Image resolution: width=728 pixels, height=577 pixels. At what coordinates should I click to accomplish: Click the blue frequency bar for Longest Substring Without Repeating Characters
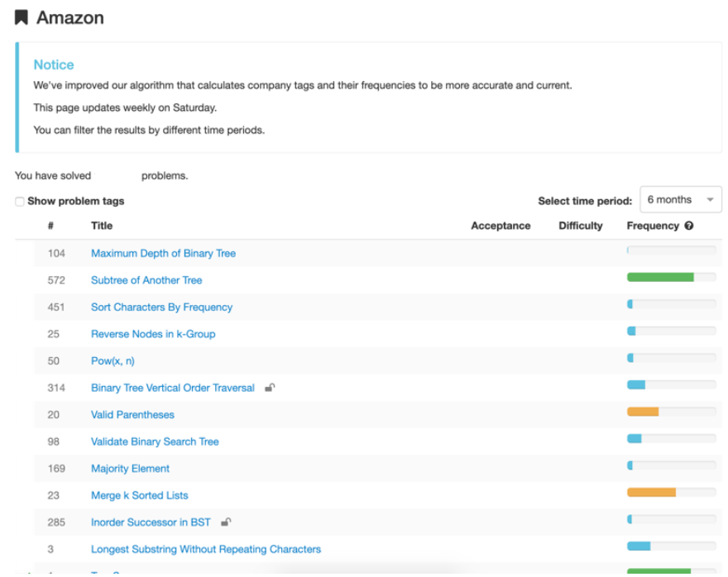coord(639,546)
